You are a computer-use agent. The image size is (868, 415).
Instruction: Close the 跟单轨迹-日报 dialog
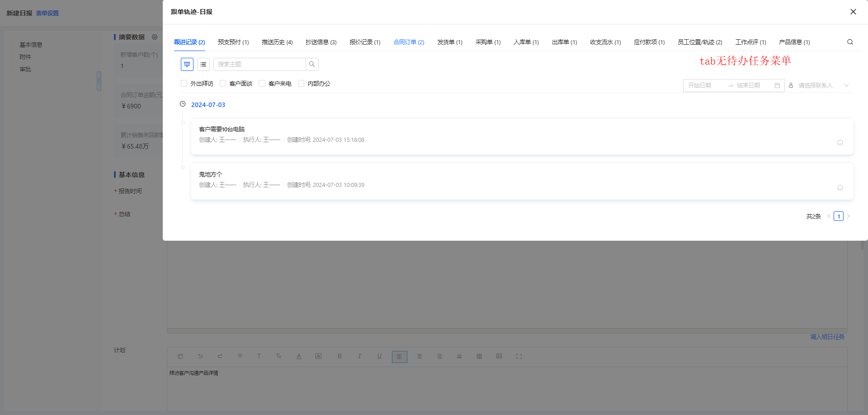tap(853, 12)
